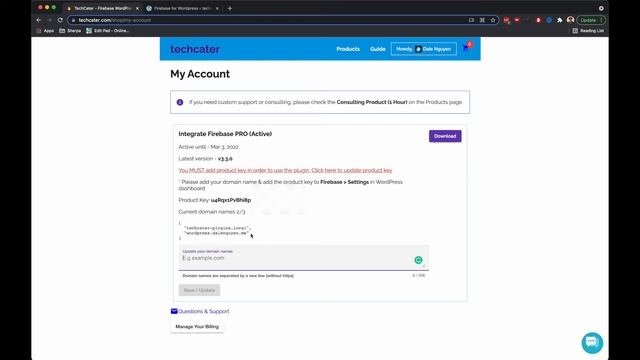Viewport: 640px width, 360px height.
Task: Open the Chrome profile avatar
Action: click(x=570, y=20)
